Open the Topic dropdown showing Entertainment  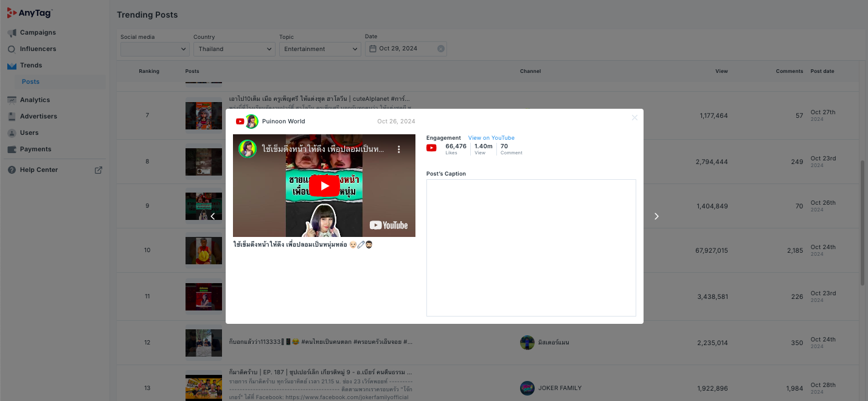coord(320,49)
